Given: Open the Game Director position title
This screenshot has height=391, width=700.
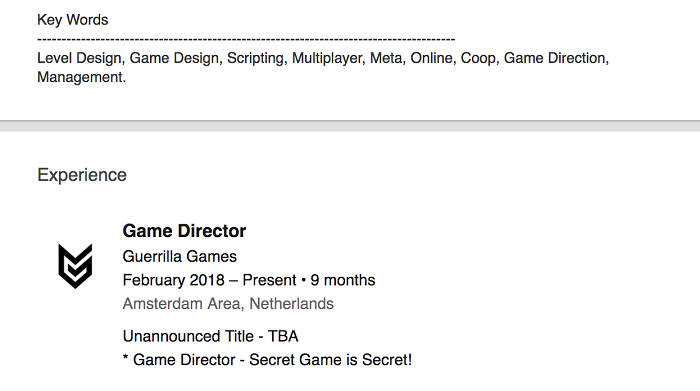Looking at the screenshot, I should click(184, 231).
